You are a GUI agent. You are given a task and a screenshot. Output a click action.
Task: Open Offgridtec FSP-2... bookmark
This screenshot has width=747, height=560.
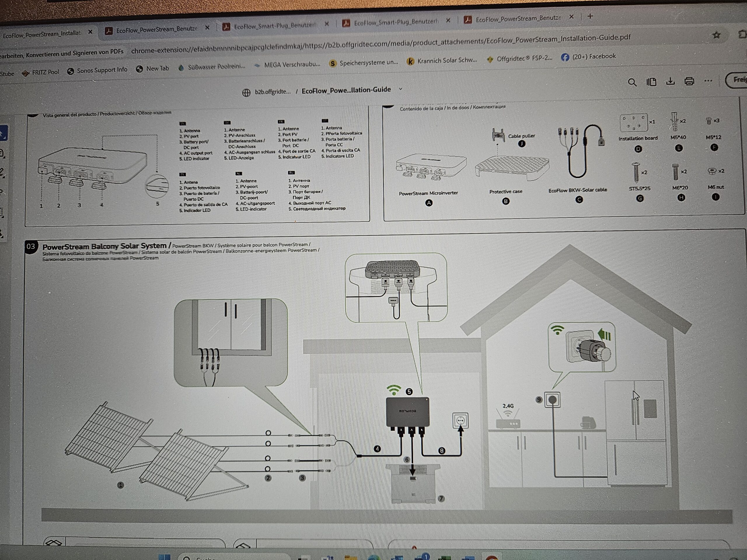pos(519,59)
